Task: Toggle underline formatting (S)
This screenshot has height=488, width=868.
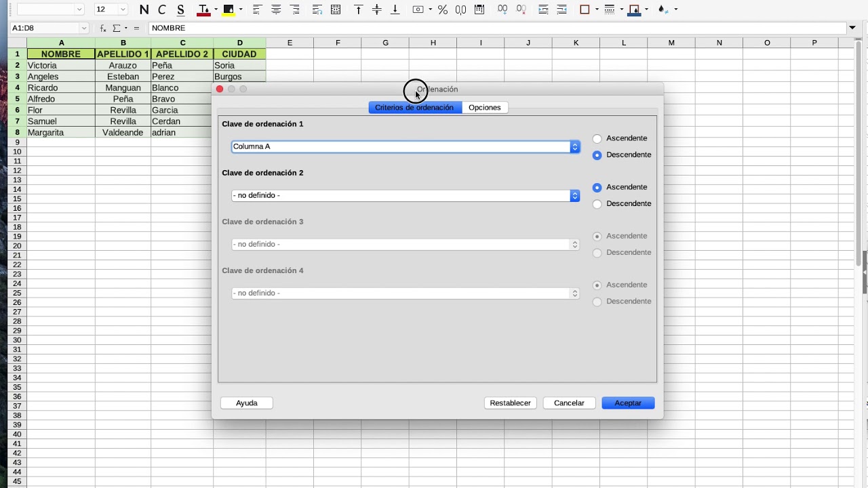Action: pyautogui.click(x=180, y=9)
